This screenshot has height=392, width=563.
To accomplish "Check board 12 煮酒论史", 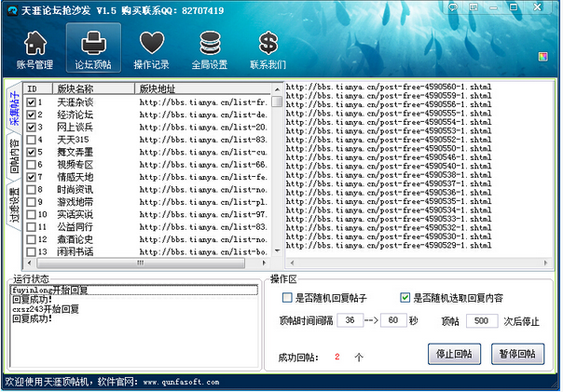I will pyautogui.click(x=32, y=239).
